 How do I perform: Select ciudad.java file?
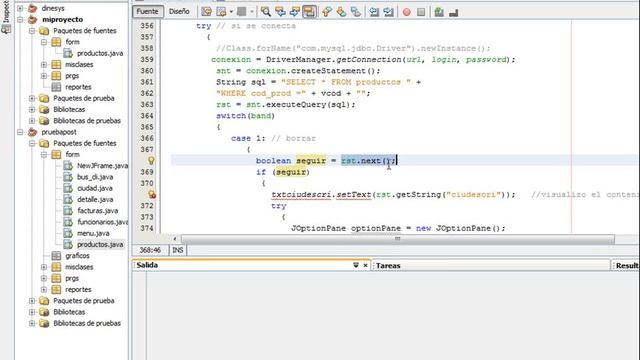pyautogui.click(x=95, y=188)
